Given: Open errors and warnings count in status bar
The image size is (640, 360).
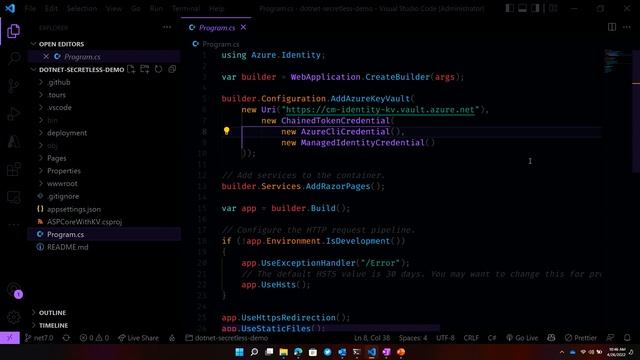Looking at the screenshot, I should click(x=94, y=338).
